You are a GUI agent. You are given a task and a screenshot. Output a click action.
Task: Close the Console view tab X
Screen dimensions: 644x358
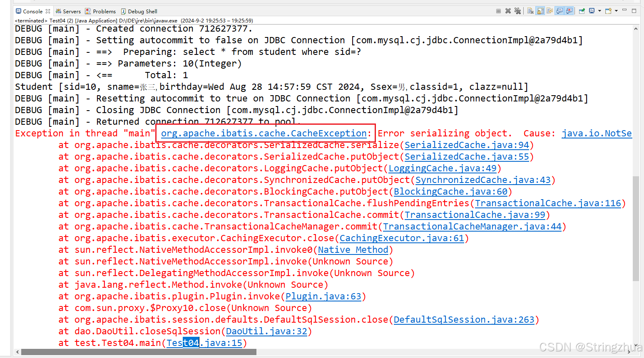[48, 11]
